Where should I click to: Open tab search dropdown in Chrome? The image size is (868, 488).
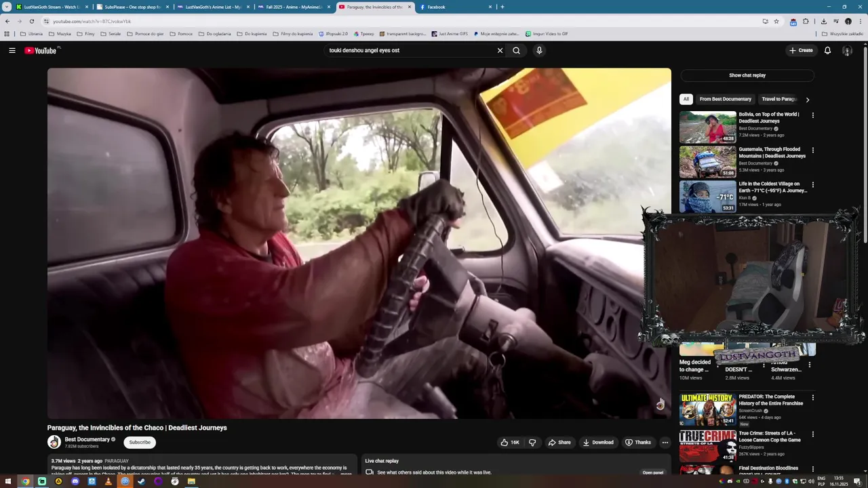point(7,7)
